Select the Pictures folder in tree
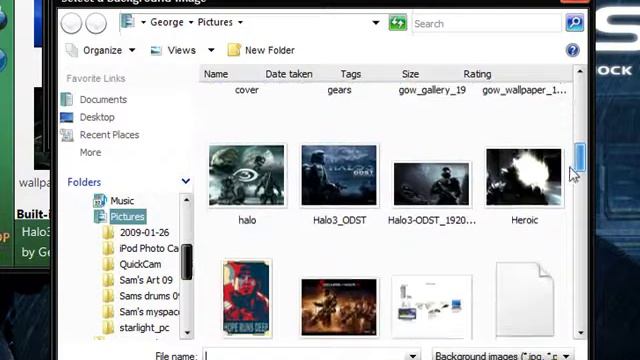Viewport: 640px width, 360px height. coord(127,216)
